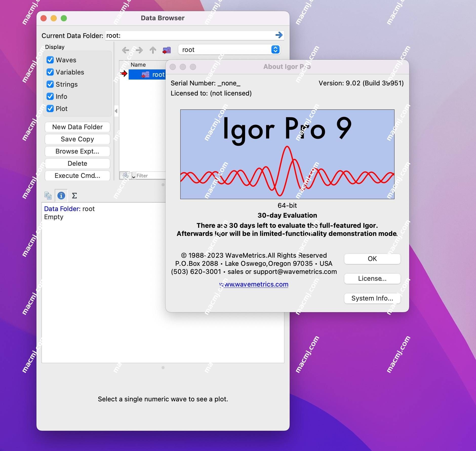Click 'Data Folder:' label in info pane
The height and width of the screenshot is (451, 476).
pos(62,209)
